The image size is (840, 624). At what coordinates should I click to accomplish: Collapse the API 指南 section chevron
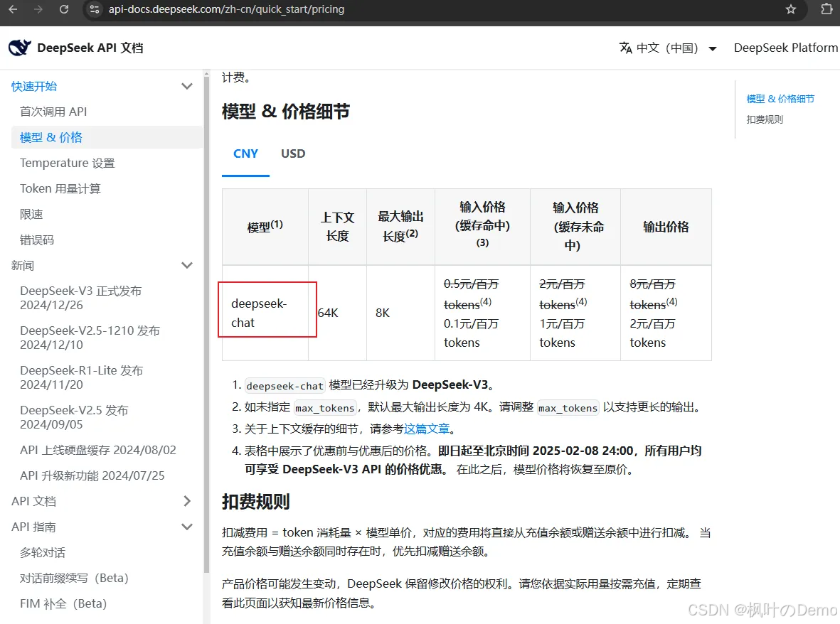(x=187, y=527)
